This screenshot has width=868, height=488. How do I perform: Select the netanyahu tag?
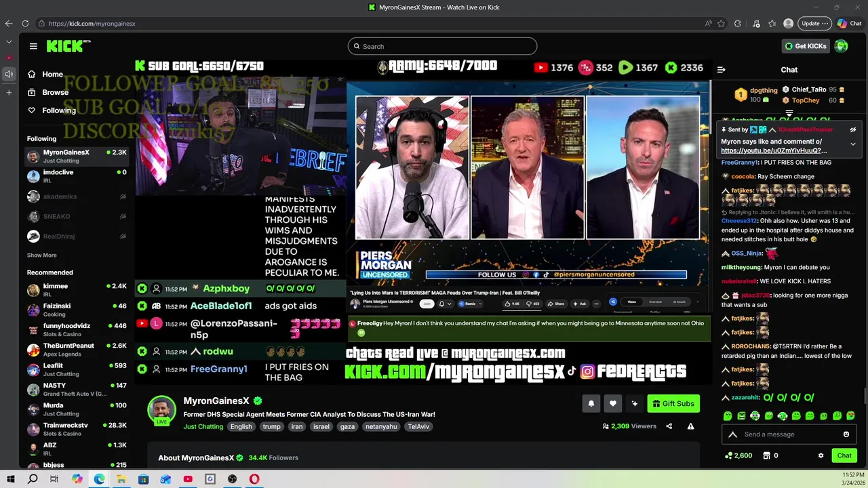coord(381,426)
